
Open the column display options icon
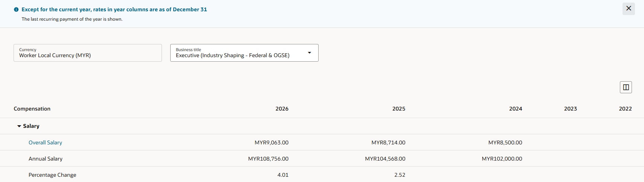(626, 87)
